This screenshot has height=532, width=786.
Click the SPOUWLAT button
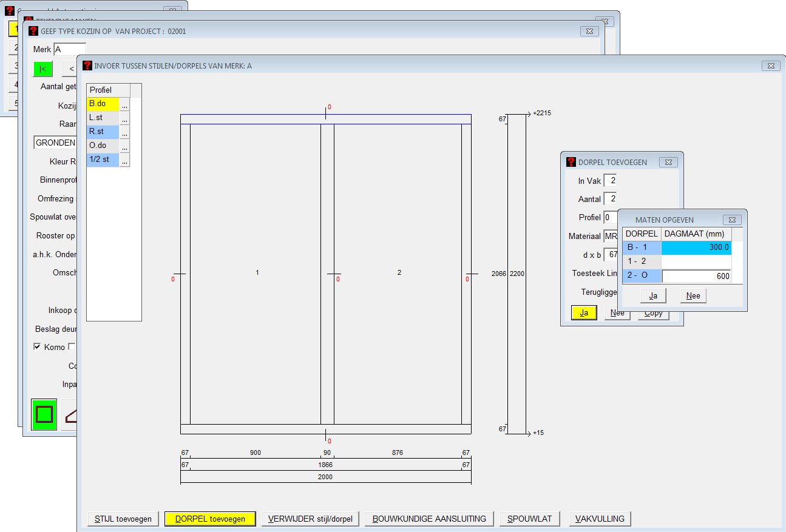click(529, 519)
